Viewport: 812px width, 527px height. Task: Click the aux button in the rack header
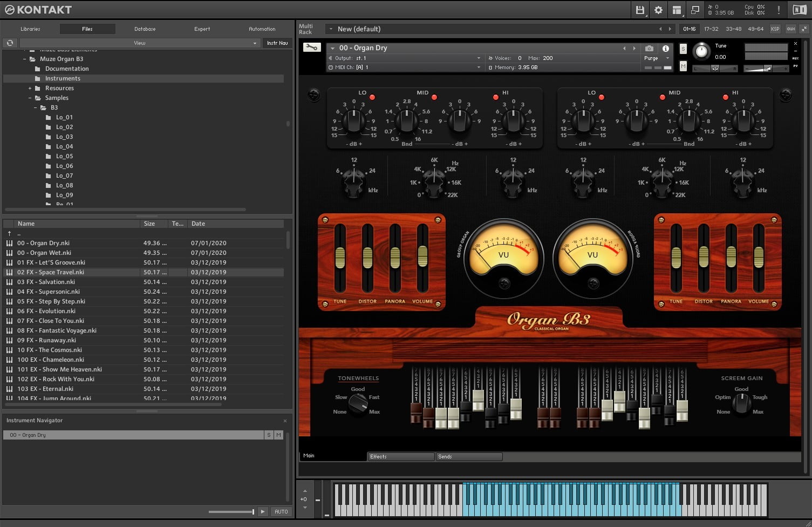791,29
